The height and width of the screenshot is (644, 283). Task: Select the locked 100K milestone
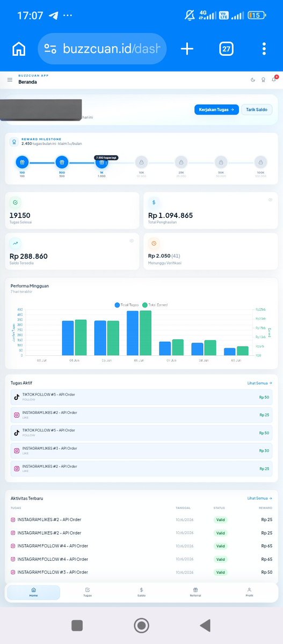pyautogui.click(x=260, y=162)
